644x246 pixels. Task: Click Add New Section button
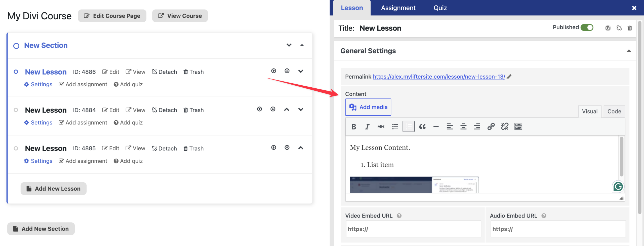tap(41, 229)
